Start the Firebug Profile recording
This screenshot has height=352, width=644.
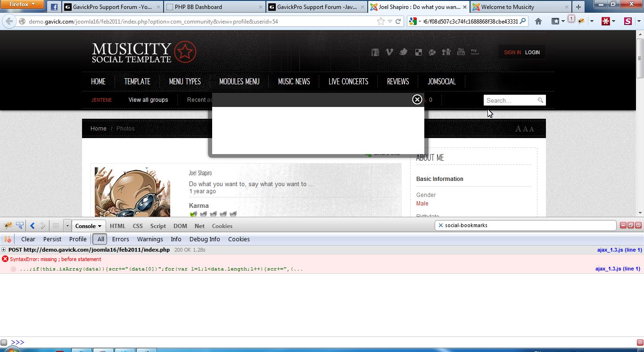click(x=78, y=239)
